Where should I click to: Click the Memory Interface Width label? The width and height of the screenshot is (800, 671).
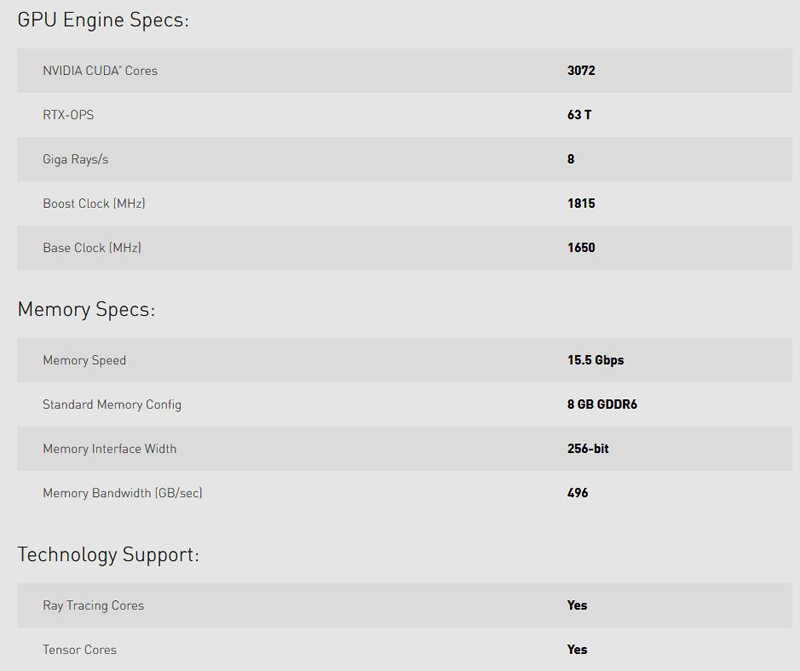point(109,449)
